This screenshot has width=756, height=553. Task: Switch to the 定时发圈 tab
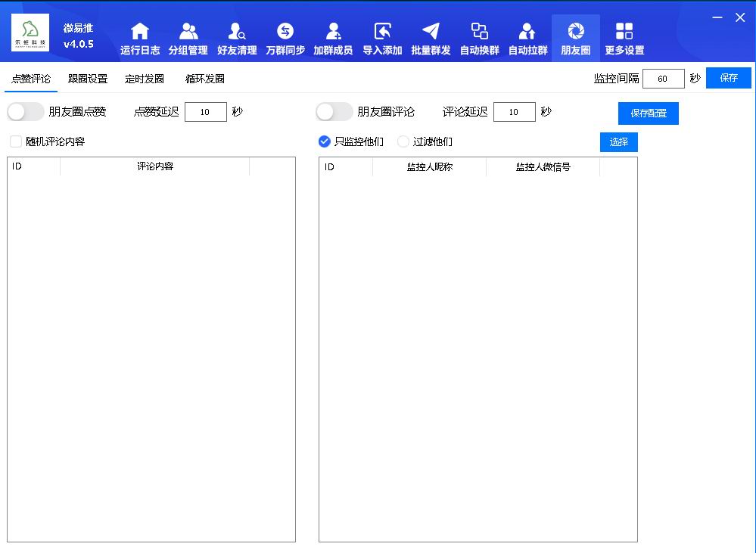click(x=142, y=78)
